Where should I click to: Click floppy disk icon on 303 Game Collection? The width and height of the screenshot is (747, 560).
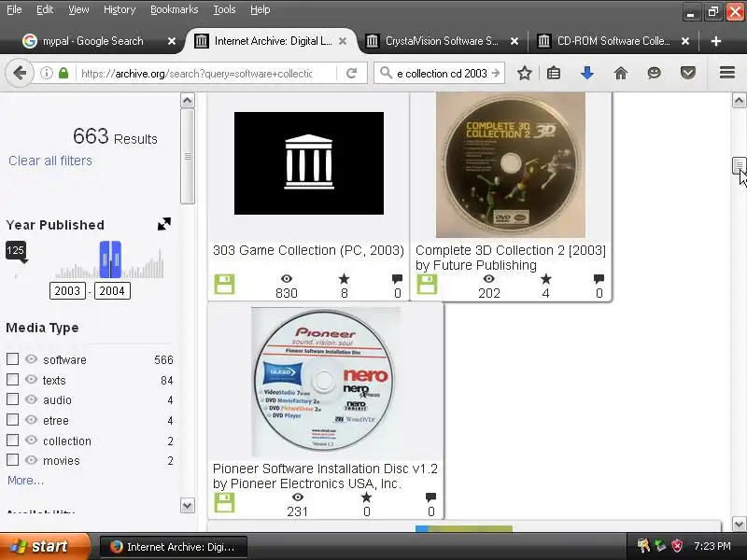(x=224, y=285)
